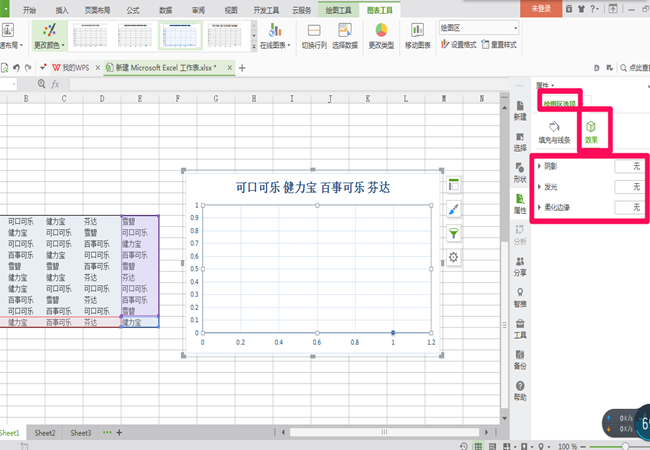This screenshot has height=450, width=650.
Task: Click the 形状 sidebar icon
Action: click(520, 173)
